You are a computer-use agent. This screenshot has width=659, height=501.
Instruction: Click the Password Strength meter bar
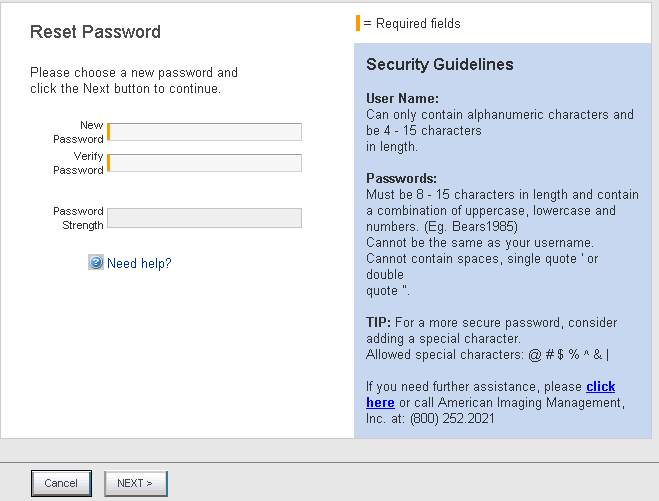[204, 218]
